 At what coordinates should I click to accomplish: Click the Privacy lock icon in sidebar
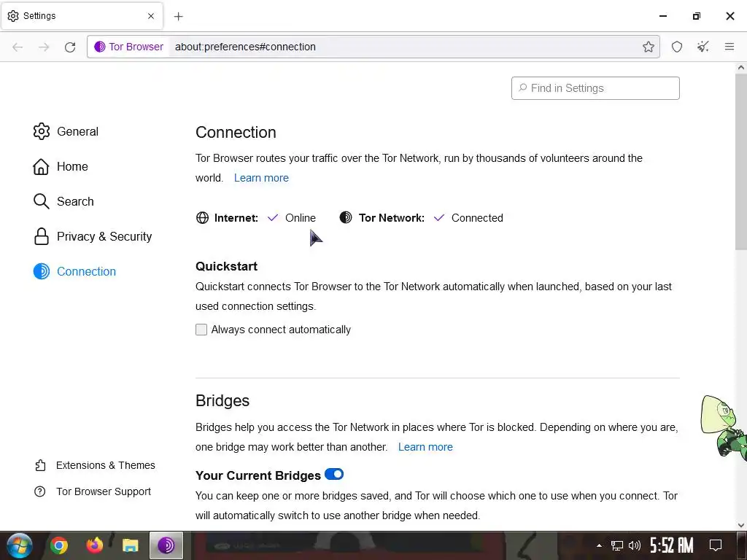pyautogui.click(x=42, y=236)
